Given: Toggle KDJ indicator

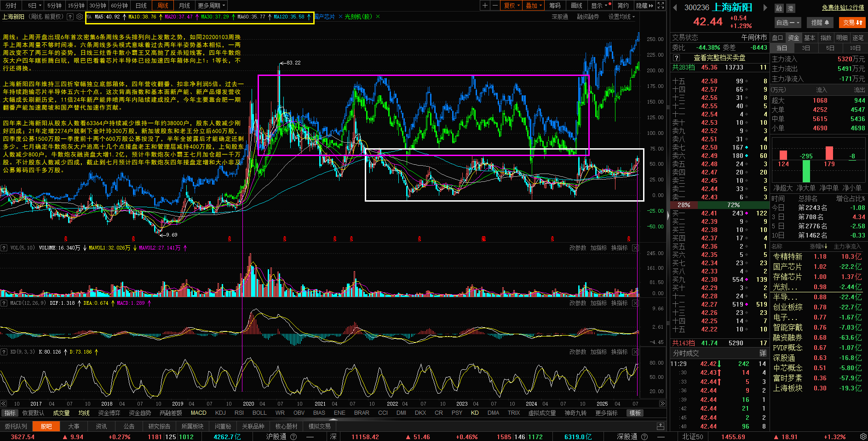Looking at the screenshot, I should 221,413.
